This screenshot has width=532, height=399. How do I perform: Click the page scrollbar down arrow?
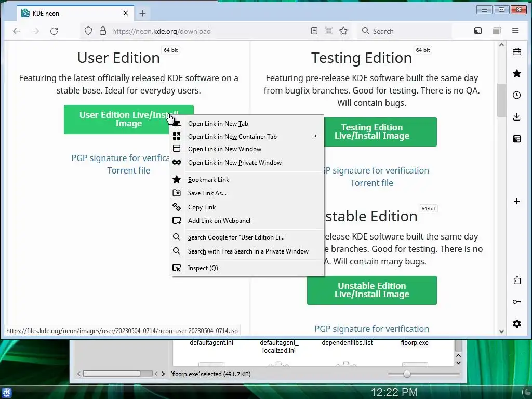click(501, 331)
